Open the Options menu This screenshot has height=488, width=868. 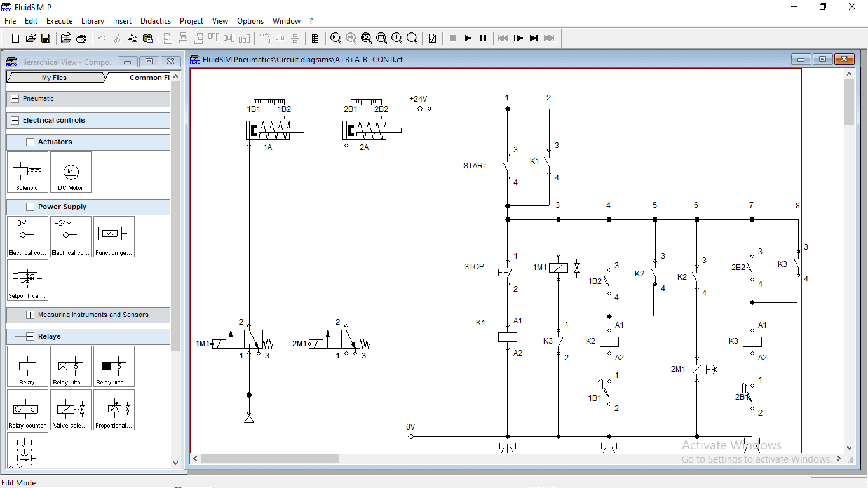(250, 21)
